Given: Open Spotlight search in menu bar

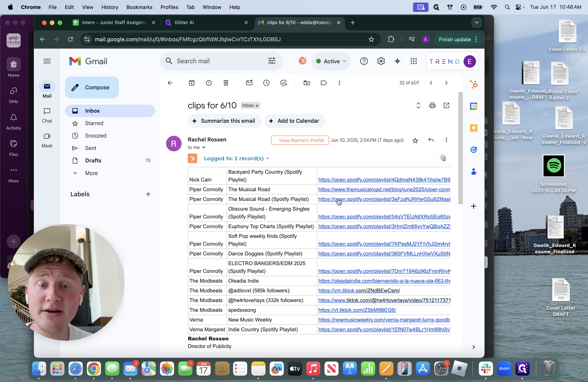Looking at the screenshot, I should (507, 7).
